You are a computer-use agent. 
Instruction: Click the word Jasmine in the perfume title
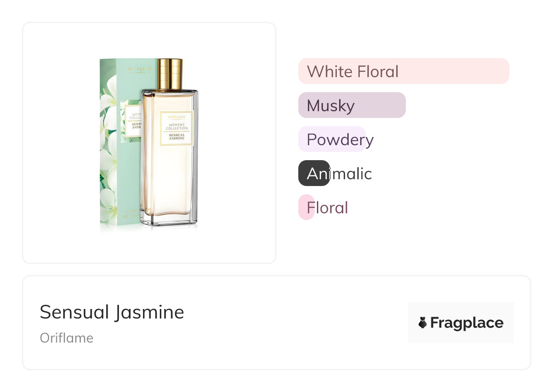click(x=149, y=312)
